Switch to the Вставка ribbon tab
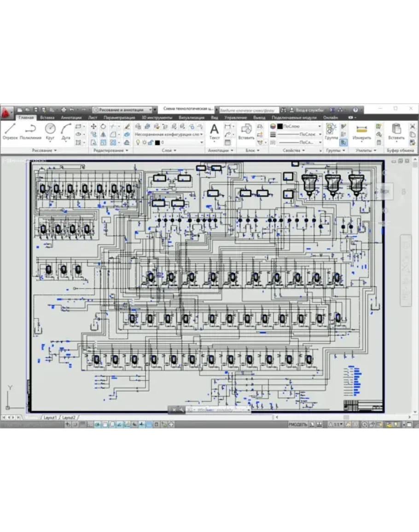This screenshot has height=532, width=419. [47, 118]
